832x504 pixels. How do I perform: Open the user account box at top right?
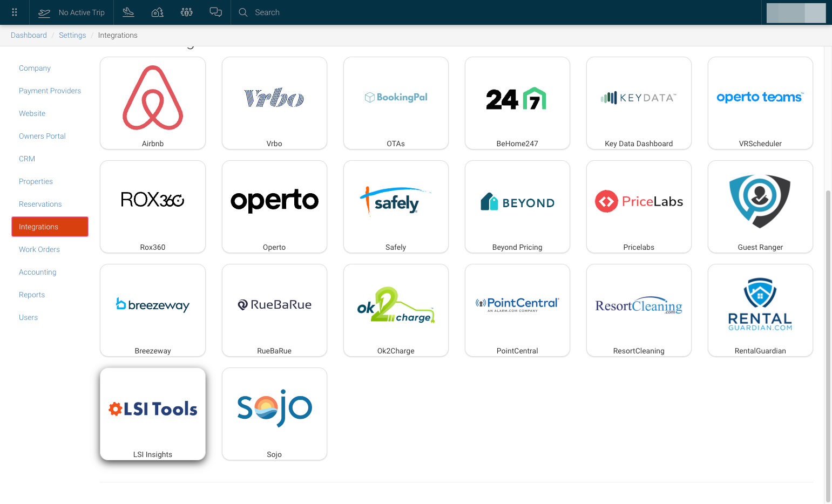pos(796,13)
